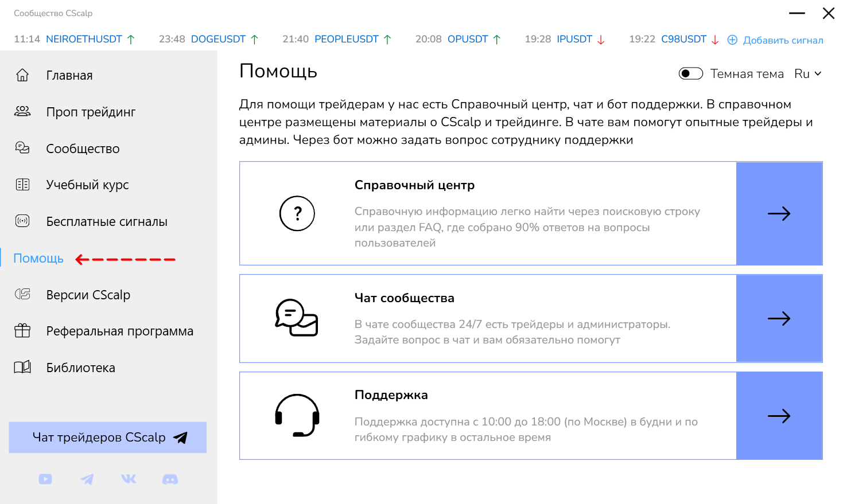The image size is (843, 504).
Task: Click the chat bubbles icon beside Сообщество
Action: (x=22, y=148)
